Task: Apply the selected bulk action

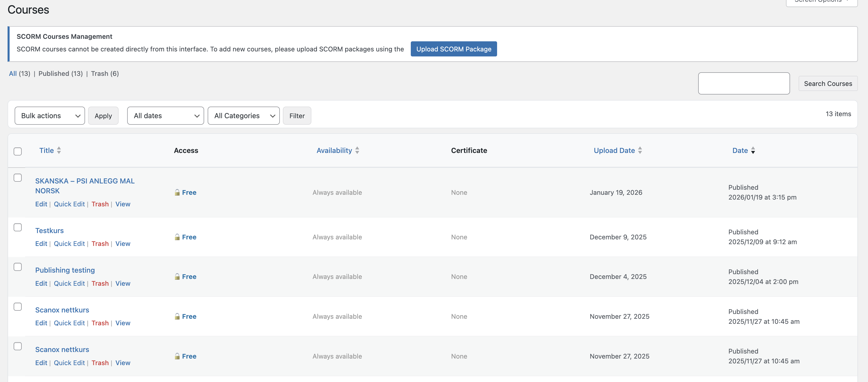Action: tap(103, 115)
